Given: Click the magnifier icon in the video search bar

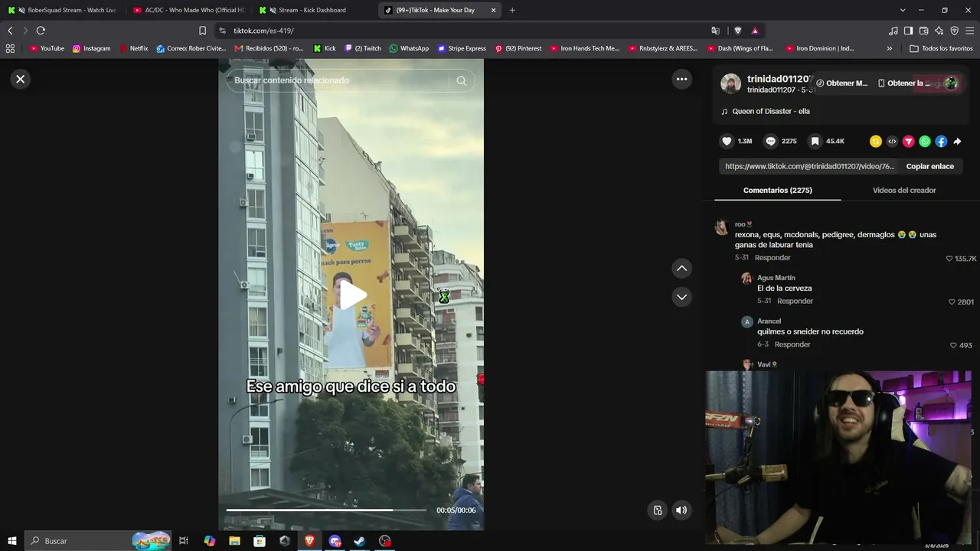Looking at the screenshot, I should click(x=461, y=80).
